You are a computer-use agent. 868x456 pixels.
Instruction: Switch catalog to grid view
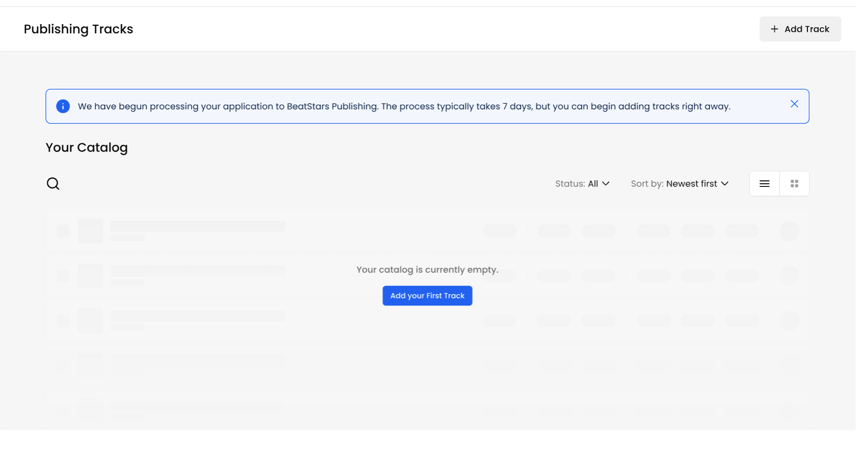(x=794, y=184)
